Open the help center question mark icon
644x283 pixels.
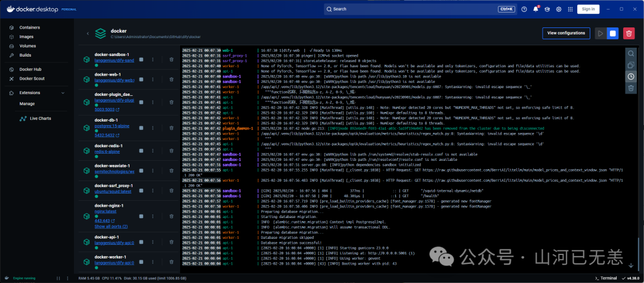[x=524, y=9]
